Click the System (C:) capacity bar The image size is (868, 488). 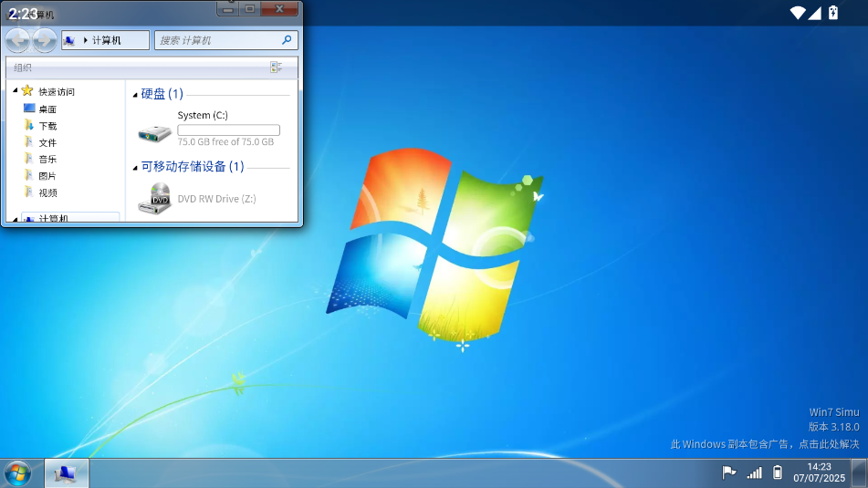tap(228, 130)
